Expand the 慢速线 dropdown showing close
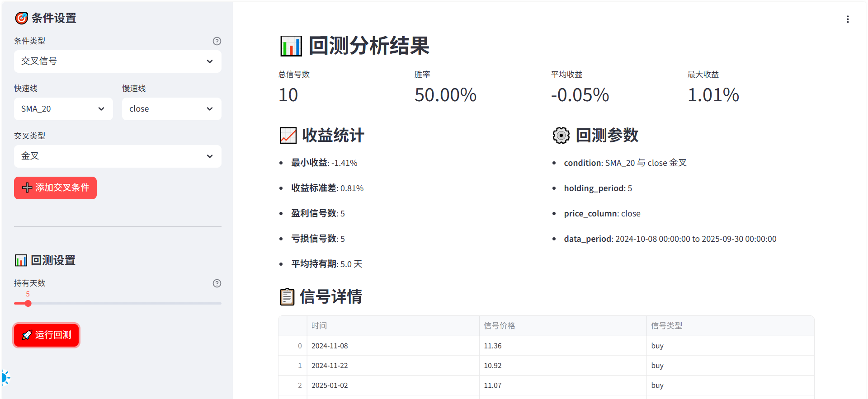The width and height of the screenshot is (868, 399). [x=171, y=109]
